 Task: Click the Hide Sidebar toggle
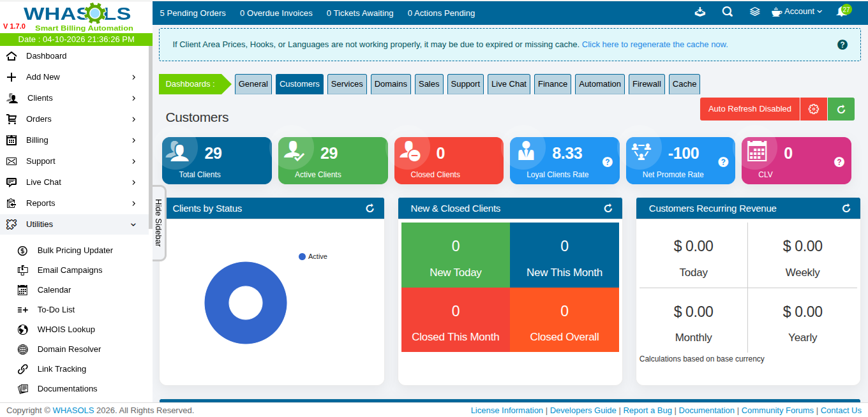[x=158, y=223]
